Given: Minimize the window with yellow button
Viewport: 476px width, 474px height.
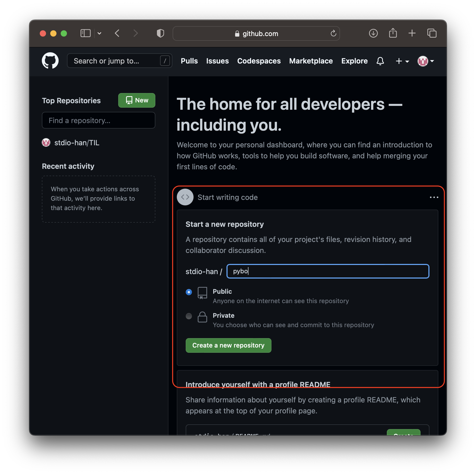Looking at the screenshot, I should [x=53, y=33].
